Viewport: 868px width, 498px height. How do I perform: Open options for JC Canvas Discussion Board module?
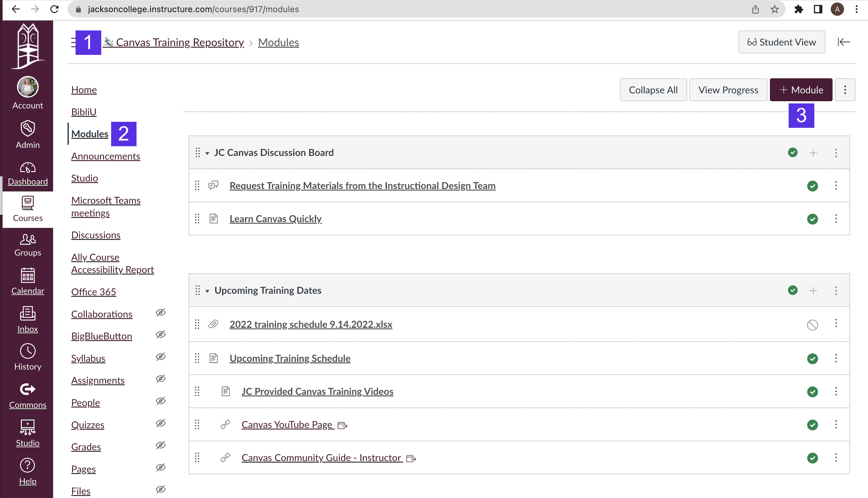(836, 153)
